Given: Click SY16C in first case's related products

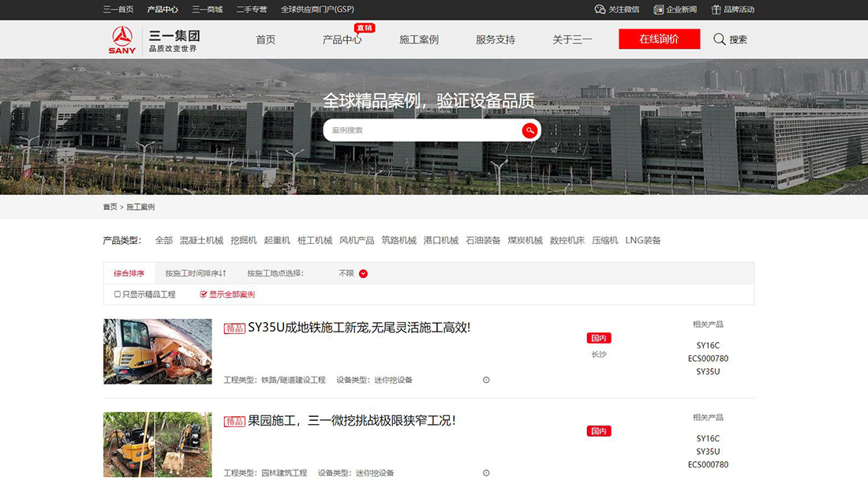Looking at the screenshot, I should 708,345.
